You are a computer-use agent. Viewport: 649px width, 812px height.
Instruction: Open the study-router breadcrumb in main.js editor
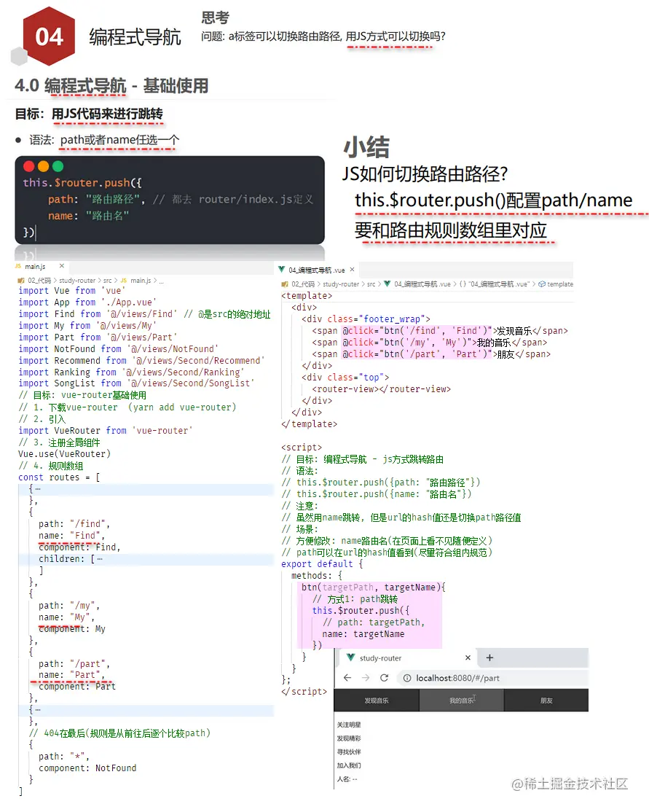77,280
